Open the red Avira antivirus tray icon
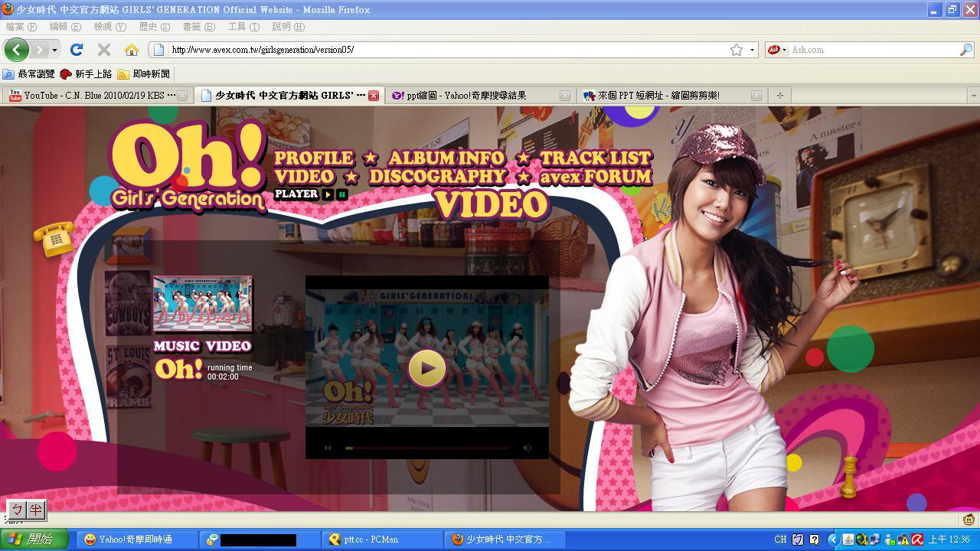The image size is (980, 551). point(917,540)
